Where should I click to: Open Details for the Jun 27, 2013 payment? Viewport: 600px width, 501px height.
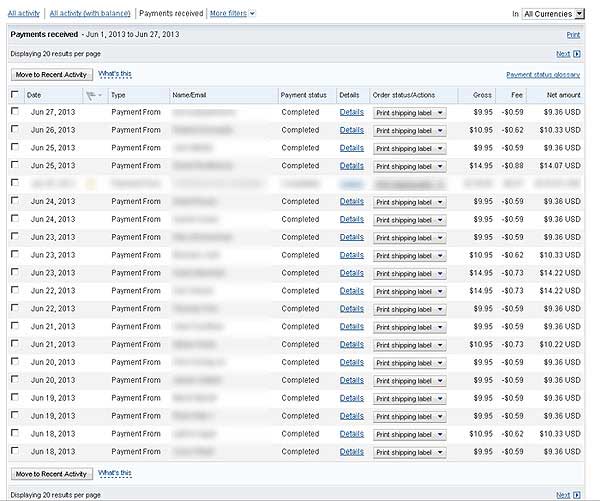pyautogui.click(x=351, y=112)
